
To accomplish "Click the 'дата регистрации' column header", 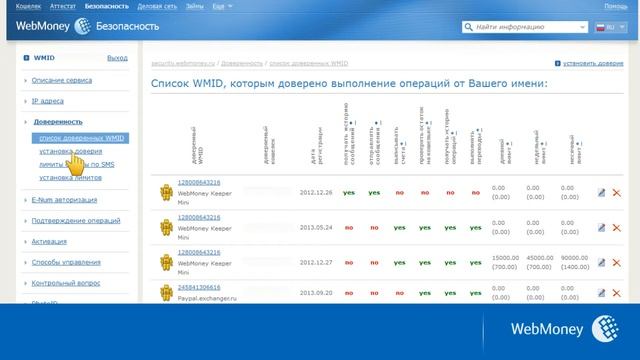I will tap(316, 146).
